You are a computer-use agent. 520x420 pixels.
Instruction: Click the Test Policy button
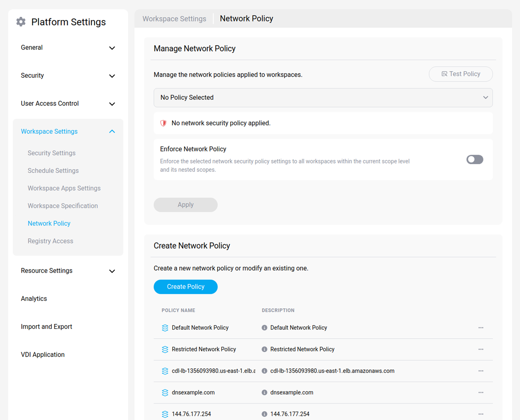pyautogui.click(x=460, y=74)
